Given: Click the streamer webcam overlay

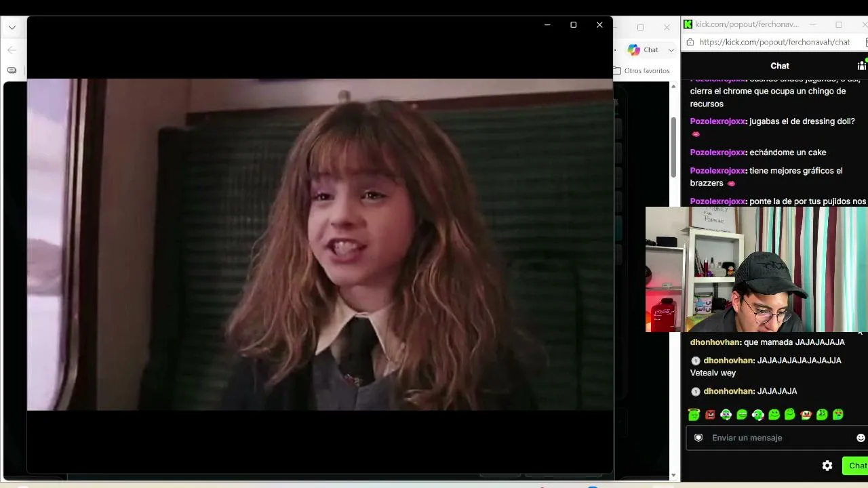Looking at the screenshot, I should [x=757, y=270].
